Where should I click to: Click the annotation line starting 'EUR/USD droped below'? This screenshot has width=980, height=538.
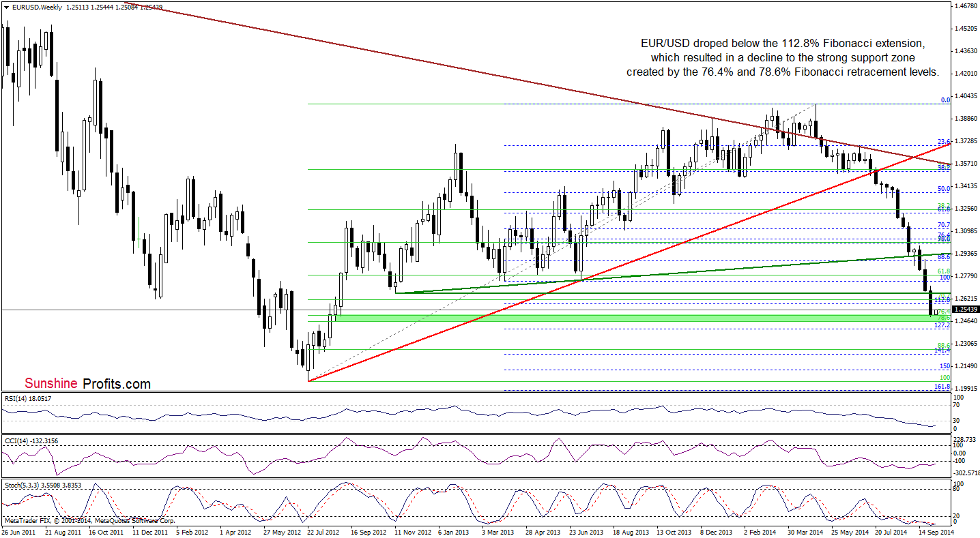(x=783, y=43)
